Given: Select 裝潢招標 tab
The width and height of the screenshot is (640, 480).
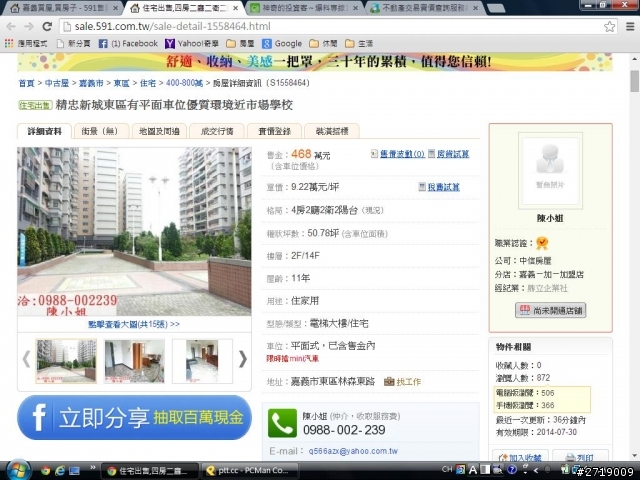Looking at the screenshot, I should pyautogui.click(x=332, y=131).
